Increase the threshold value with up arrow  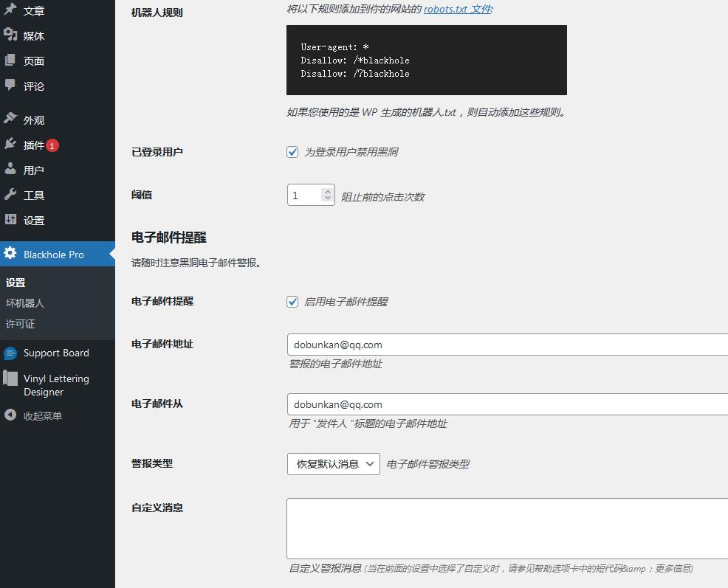click(328, 191)
